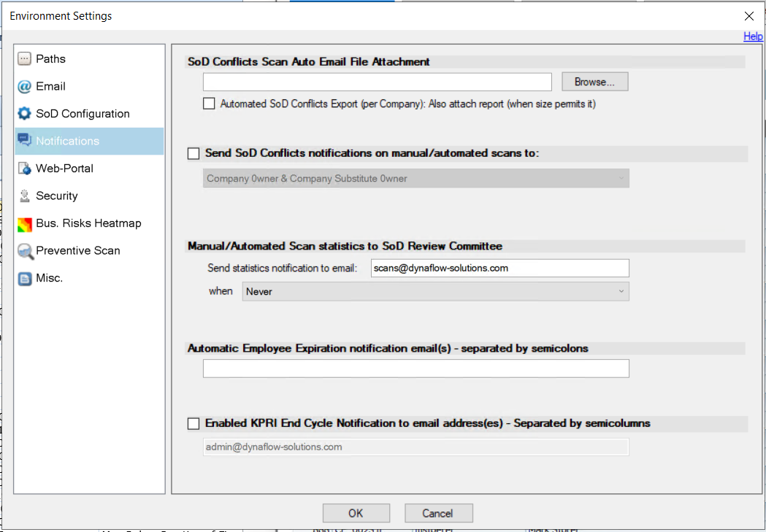Confirm settings with OK button

pos(356,513)
